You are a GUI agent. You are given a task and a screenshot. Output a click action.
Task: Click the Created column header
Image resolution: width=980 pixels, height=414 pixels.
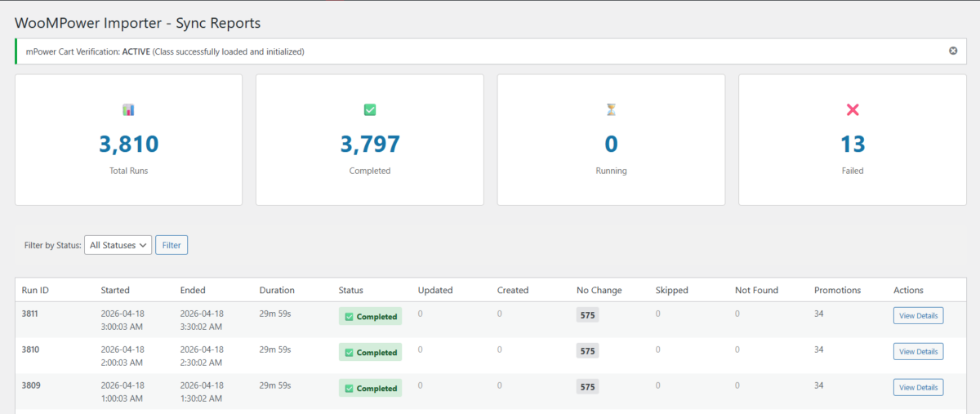click(513, 290)
